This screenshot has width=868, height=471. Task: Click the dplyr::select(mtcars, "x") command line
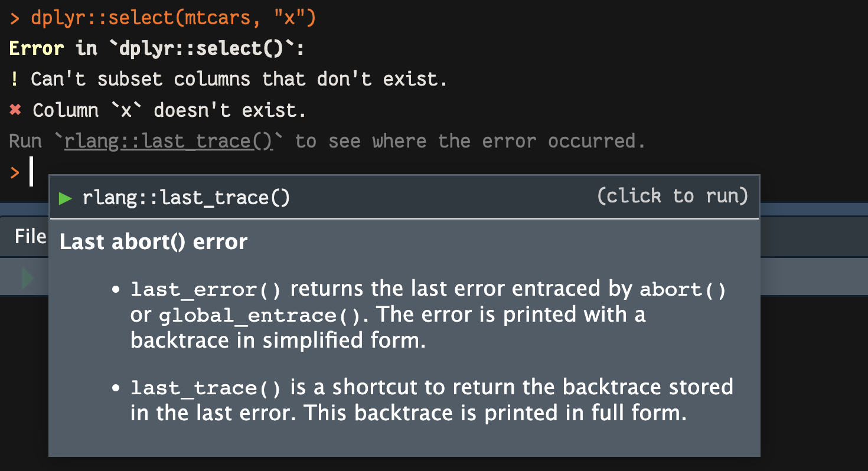coord(174,18)
